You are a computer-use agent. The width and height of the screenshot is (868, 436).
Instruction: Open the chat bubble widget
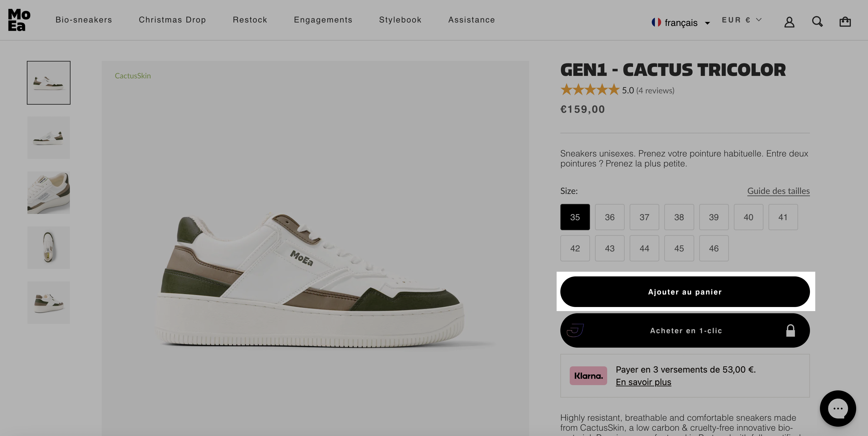(838, 408)
